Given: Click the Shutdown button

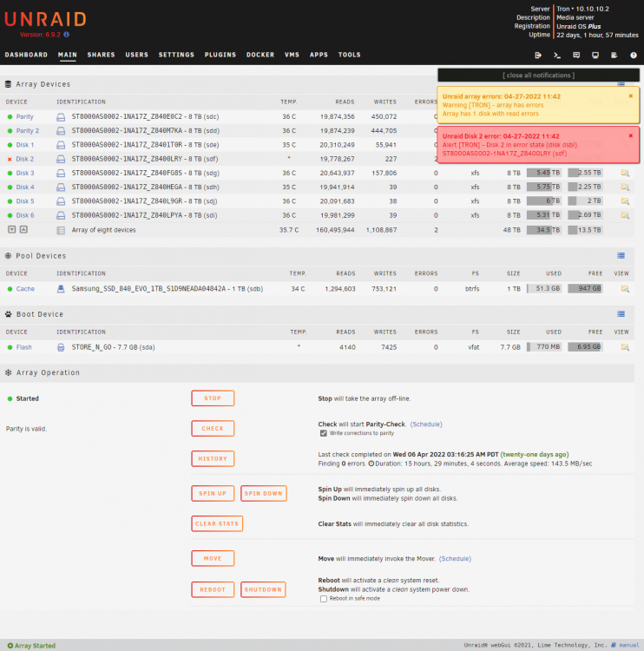Looking at the screenshot, I should 263,590.
